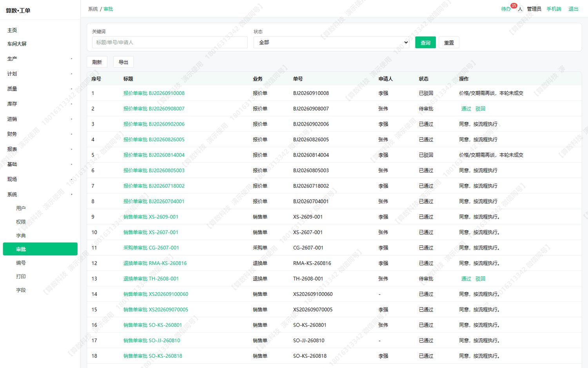Viewport: 588px width, 368px height.
Task: Expand the 生产 sidebar menu
Action: 40,59
